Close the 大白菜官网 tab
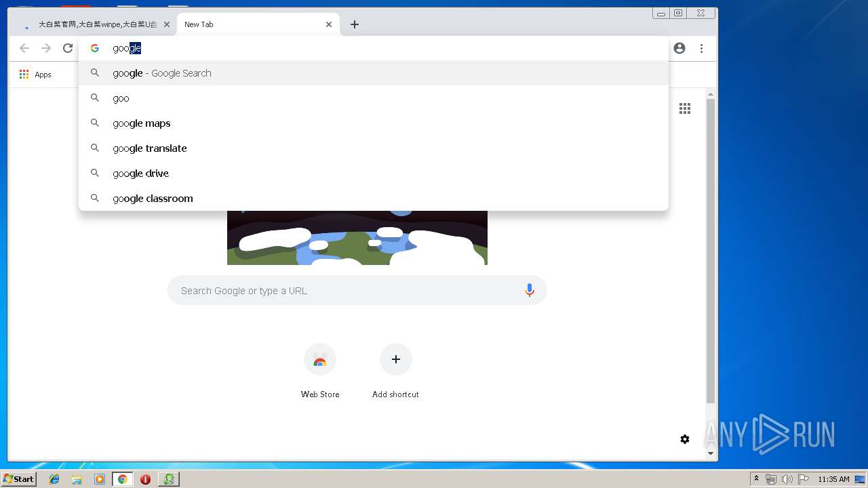The width and height of the screenshot is (868, 488). point(167,24)
